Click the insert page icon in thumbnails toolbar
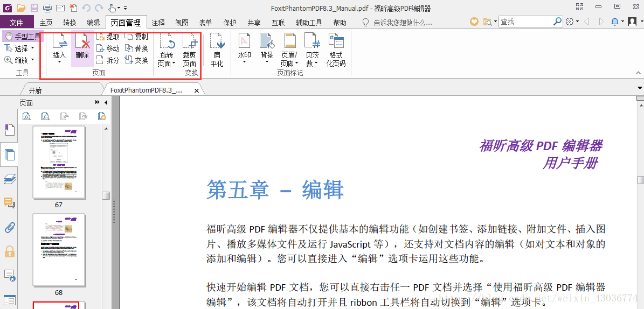 point(102,116)
